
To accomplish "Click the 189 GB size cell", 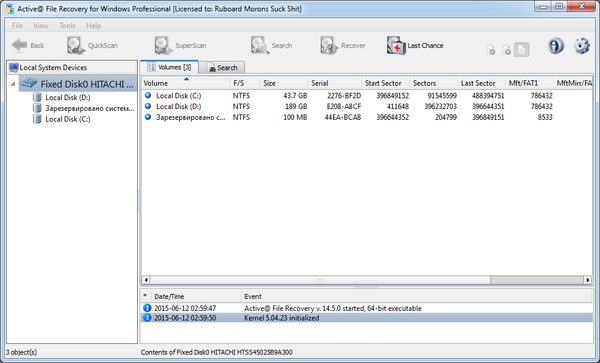I will tap(296, 106).
